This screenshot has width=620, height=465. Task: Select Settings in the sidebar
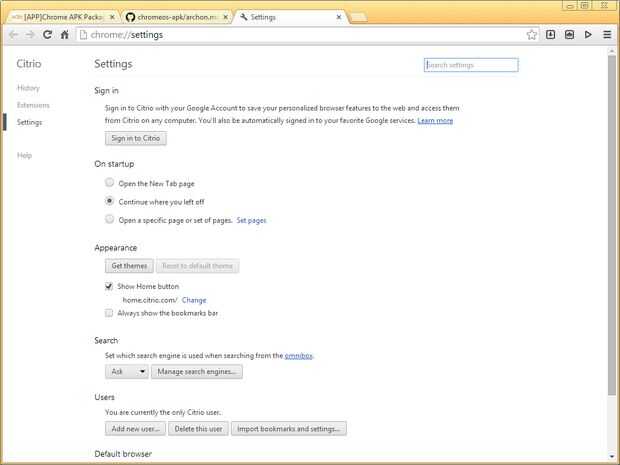(x=30, y=123)
